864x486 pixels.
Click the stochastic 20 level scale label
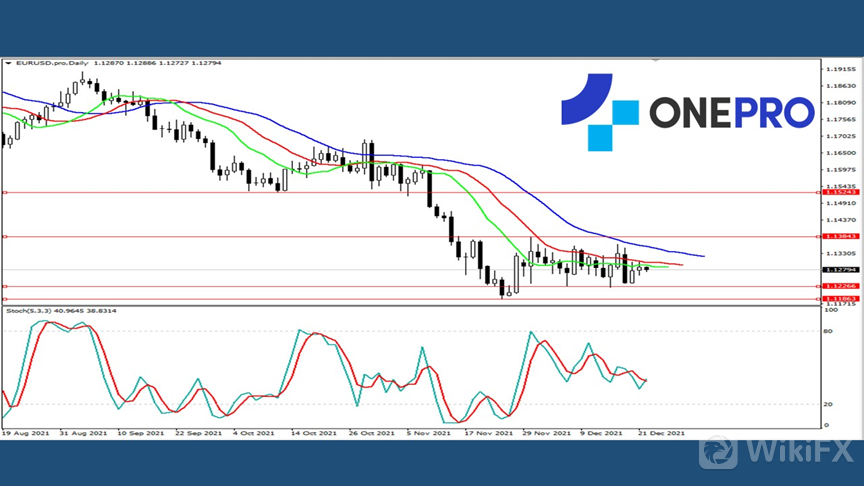[x=829, y=404]
